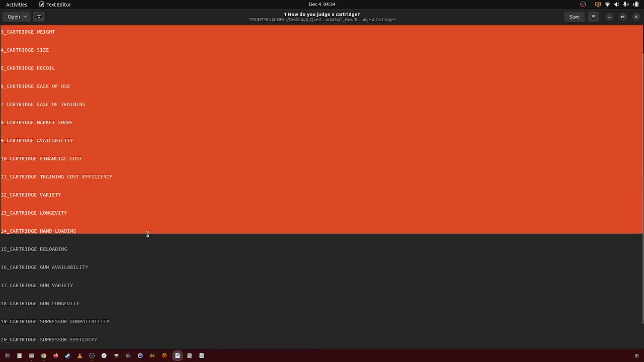644x362 pixels.
Task: Open the Dec 4 04:34 clock panel
Action: click(x=322, y=4)
